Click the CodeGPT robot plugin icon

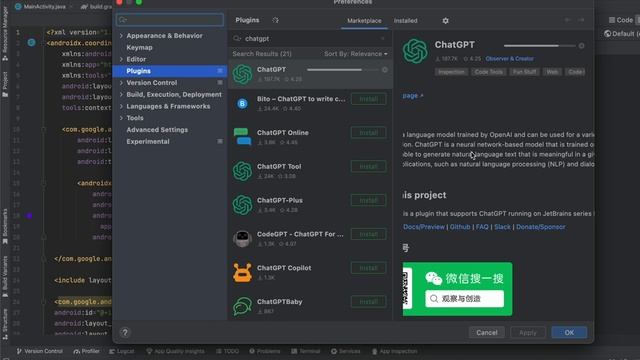coord(242,239)
